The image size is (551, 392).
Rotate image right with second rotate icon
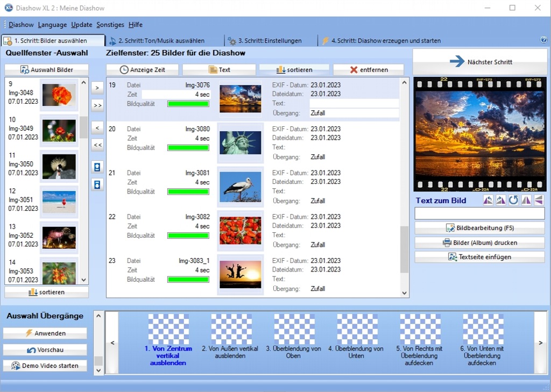[x=501, y=200]
